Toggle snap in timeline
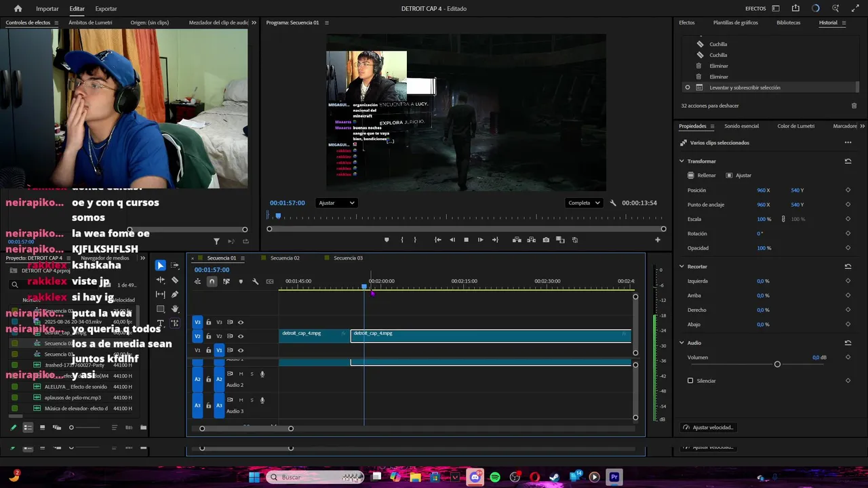This screenshot has width=868, height=488. [212, 281]
